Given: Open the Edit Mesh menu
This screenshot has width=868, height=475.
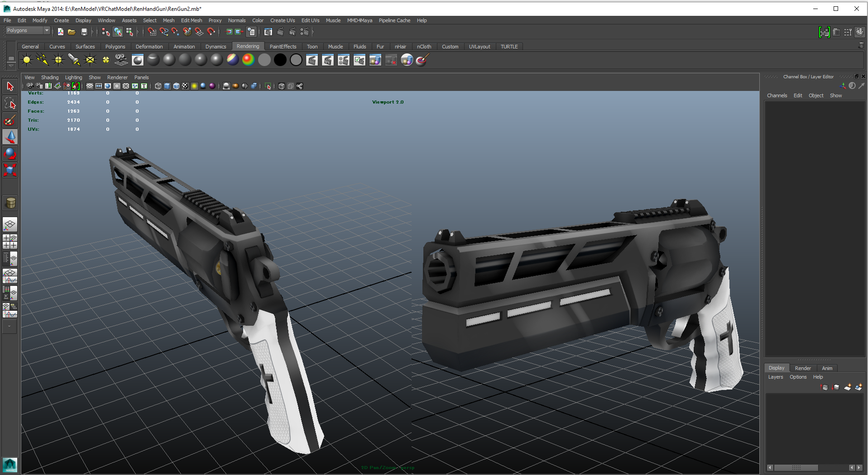Looking at the screenshot, I should [x=191, y=20].
